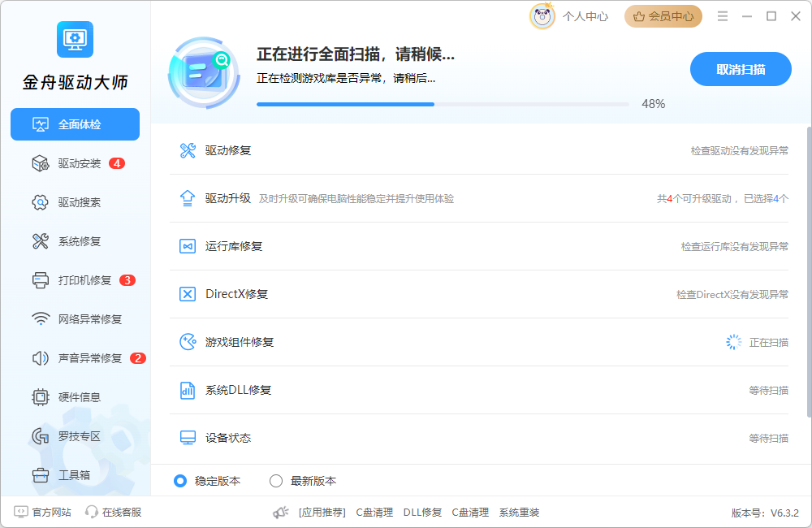Viewport: 812px width, 528px height.
Task: Click the 系统DLL修复 dll icon
Action: pos(188,390)
